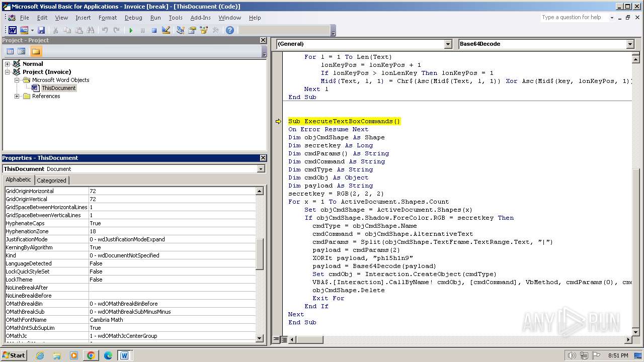This screenshot has width=644, height=362.
Task: Save the Invoice project
Action: (41, 30)
